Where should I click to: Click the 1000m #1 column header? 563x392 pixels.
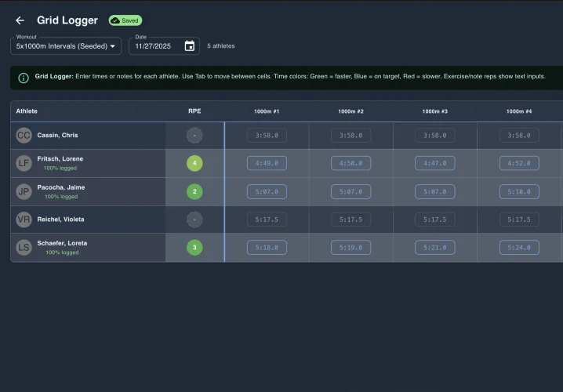[x=267, y=111]
